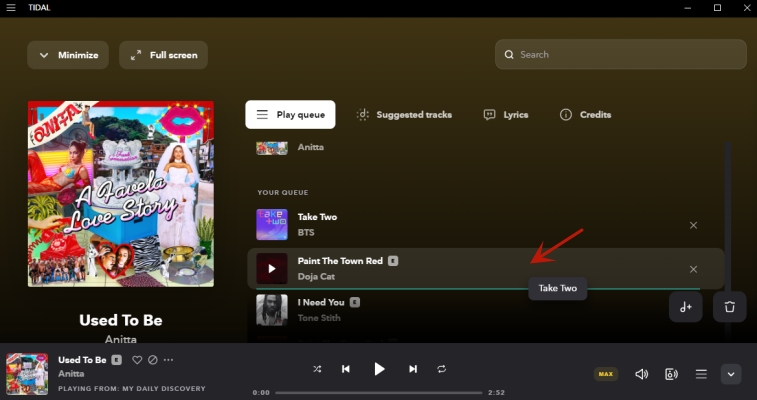Click Used To Be title in player bar
757x400 pixels.
tap(82, 360)
